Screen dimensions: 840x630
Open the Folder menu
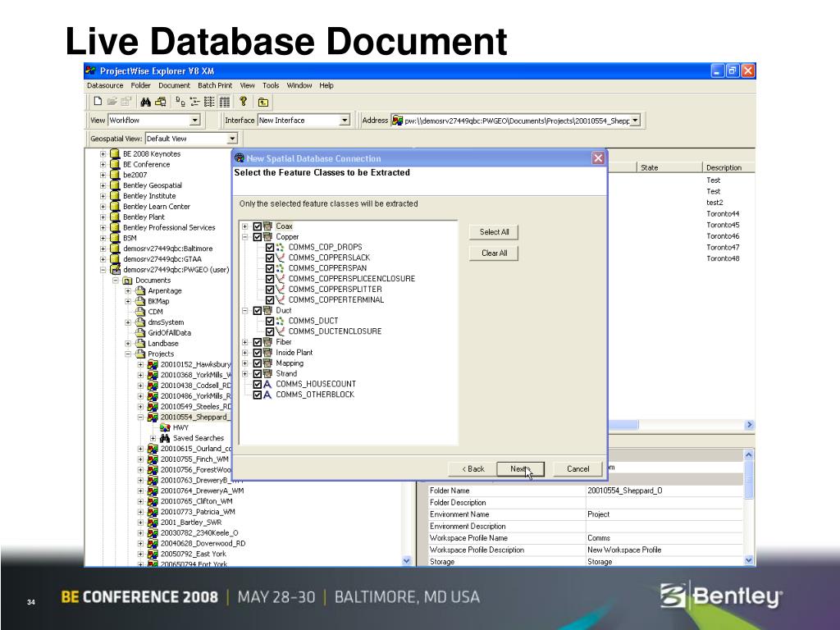141,85
